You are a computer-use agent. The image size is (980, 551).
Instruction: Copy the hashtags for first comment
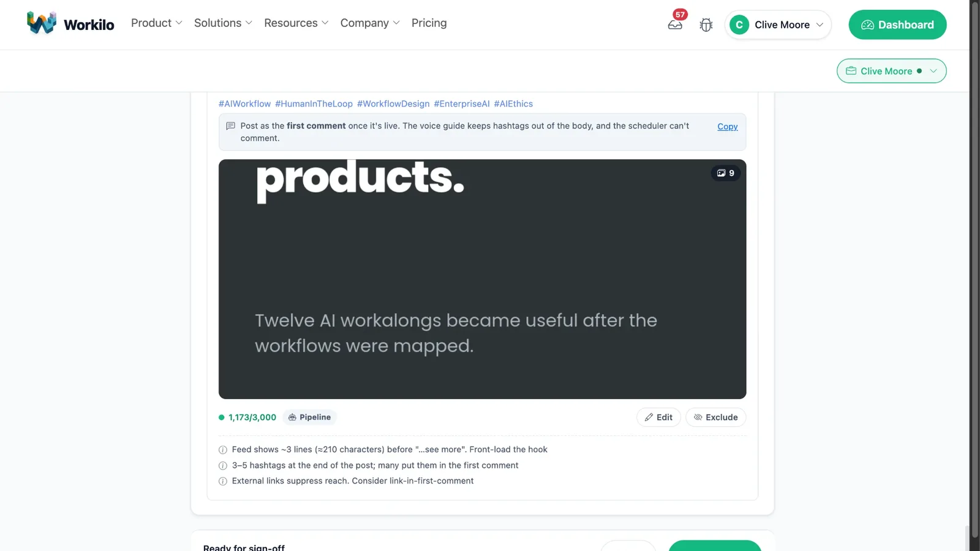pos(727,127)
